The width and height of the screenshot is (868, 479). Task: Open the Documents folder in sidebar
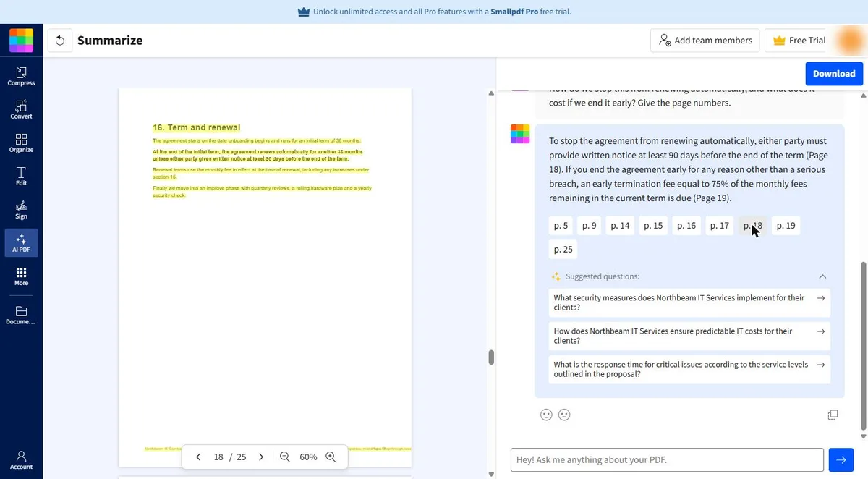click(21, 315)
